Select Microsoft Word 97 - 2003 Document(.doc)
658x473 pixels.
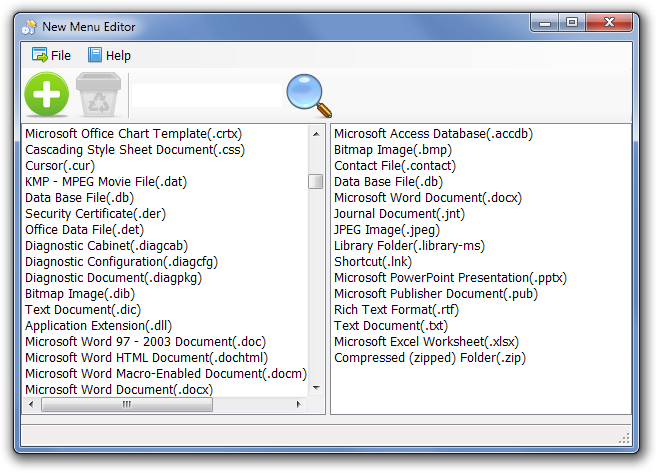[145, 341]
